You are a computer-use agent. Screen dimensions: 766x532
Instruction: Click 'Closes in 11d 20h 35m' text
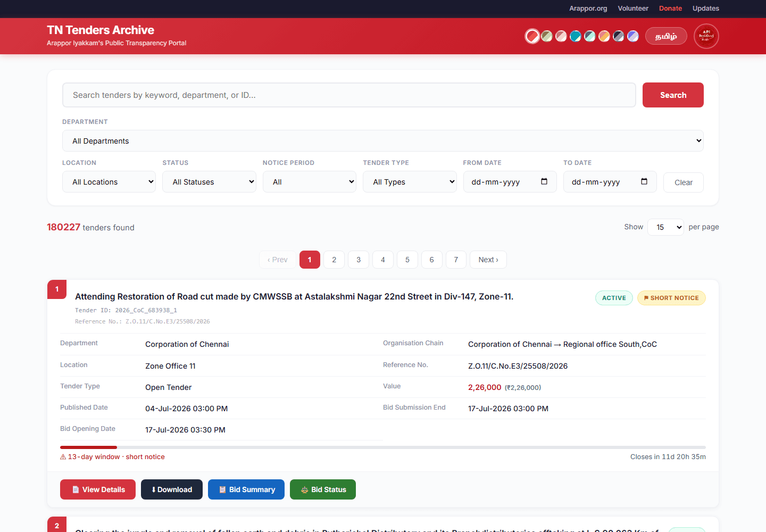(668, 457)
